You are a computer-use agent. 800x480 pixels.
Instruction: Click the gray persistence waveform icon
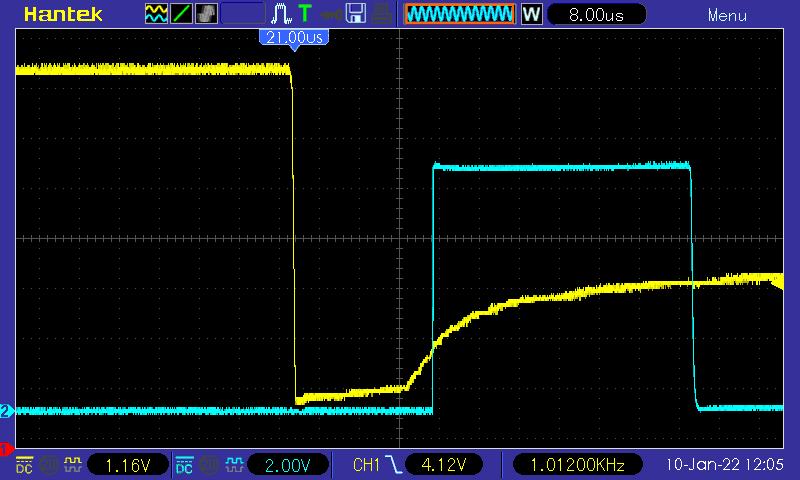pos(206,14)
